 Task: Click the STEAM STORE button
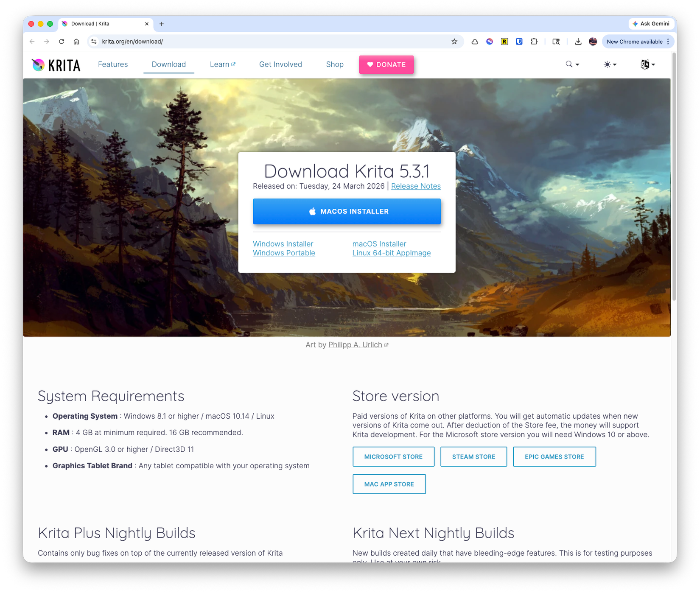473,456
